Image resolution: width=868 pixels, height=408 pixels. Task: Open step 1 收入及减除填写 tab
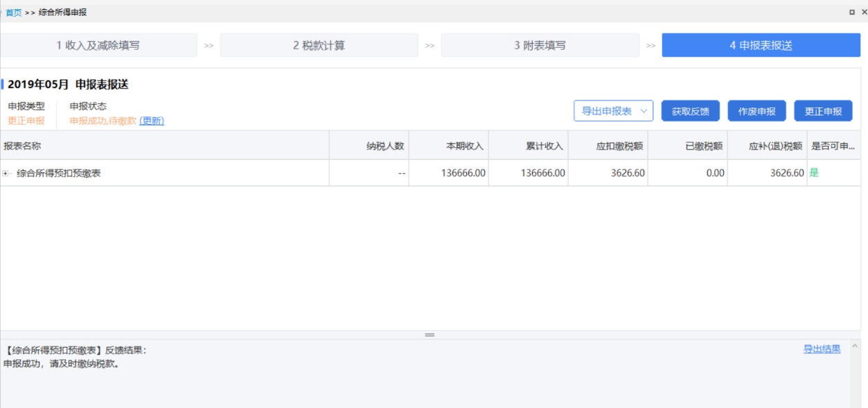[x=98, y=46]
